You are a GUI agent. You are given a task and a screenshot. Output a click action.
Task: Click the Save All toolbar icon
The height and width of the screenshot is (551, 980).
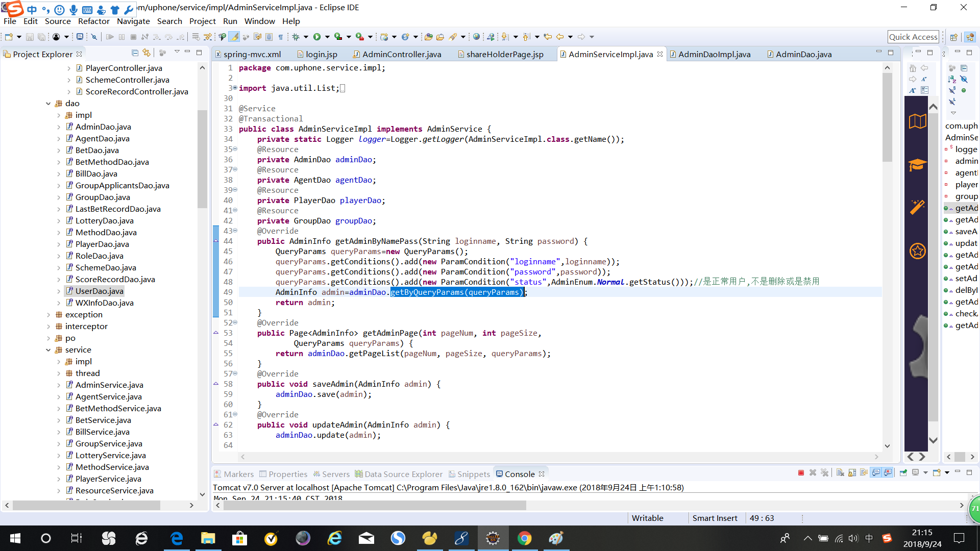click(42, 37)
